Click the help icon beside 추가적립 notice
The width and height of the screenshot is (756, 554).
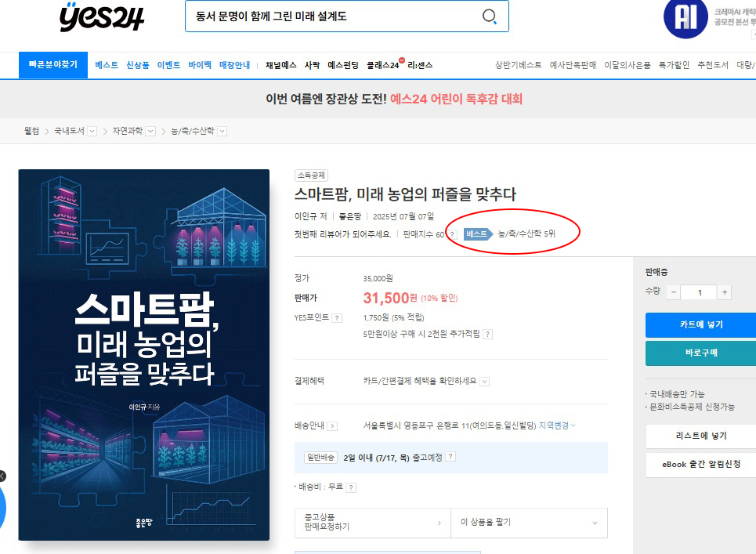pyautogui.click(x=488, y=334)
